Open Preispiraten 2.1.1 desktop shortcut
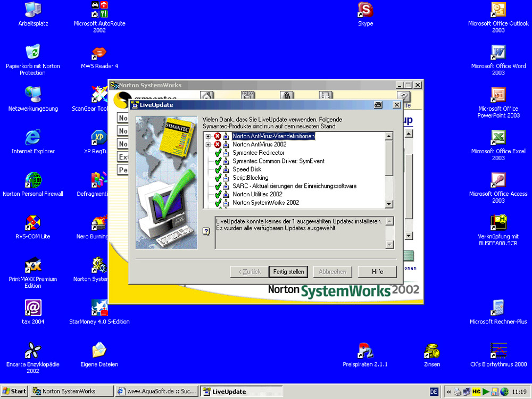The height and width of the screenshot is (399, 532). [365, 351]
